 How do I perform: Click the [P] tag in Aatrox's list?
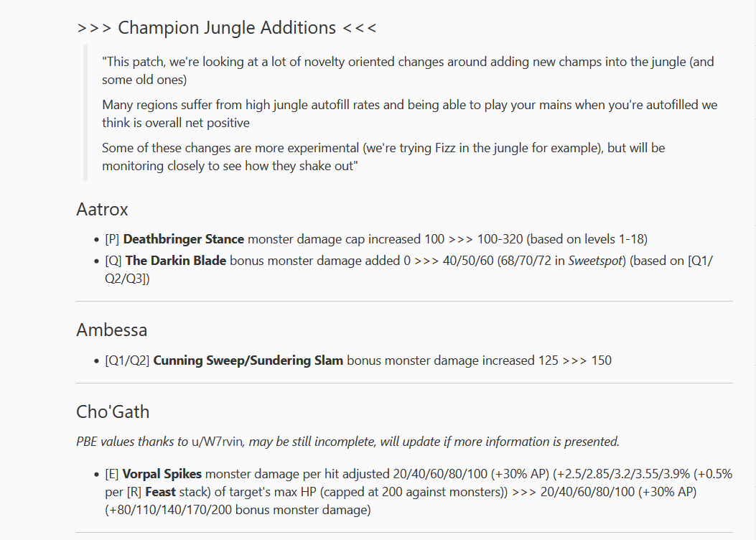click(112, 239)
